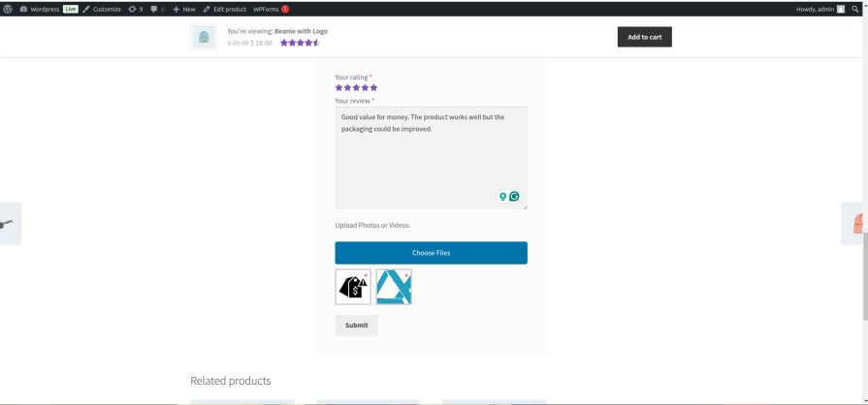Click the Beanie with Logo title

(302, 32)
